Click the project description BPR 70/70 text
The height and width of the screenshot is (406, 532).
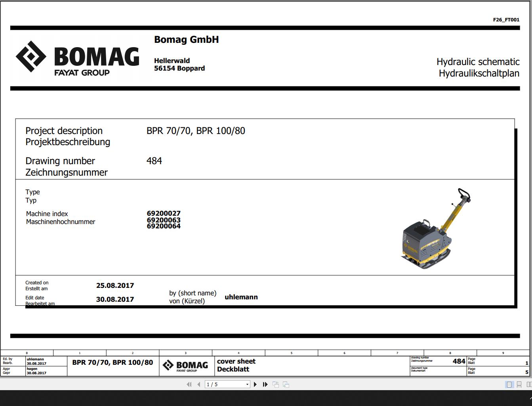pos(196,131)
